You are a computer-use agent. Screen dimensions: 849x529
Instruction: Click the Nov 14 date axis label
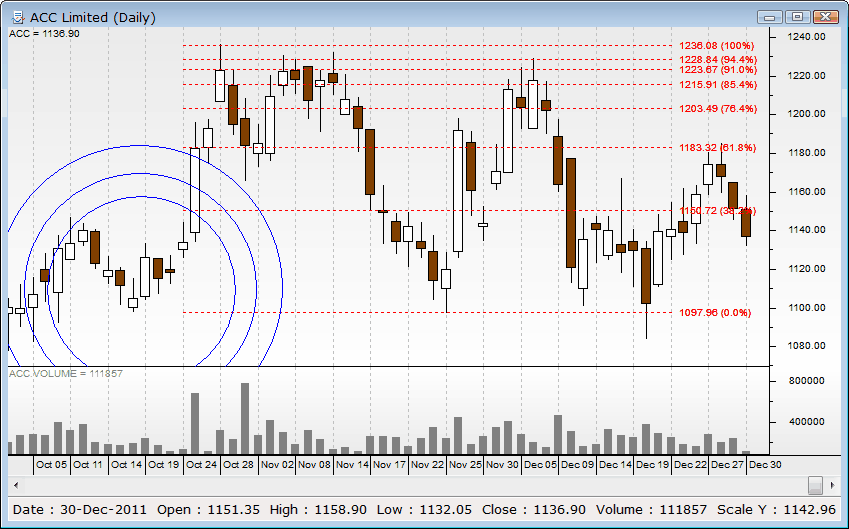[x=351, y=465]
